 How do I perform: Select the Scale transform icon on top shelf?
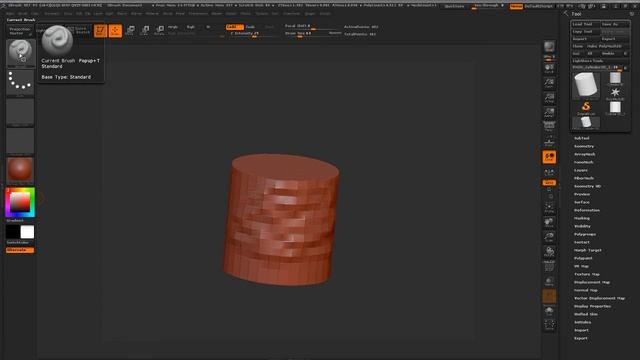(x=145, y=31)
